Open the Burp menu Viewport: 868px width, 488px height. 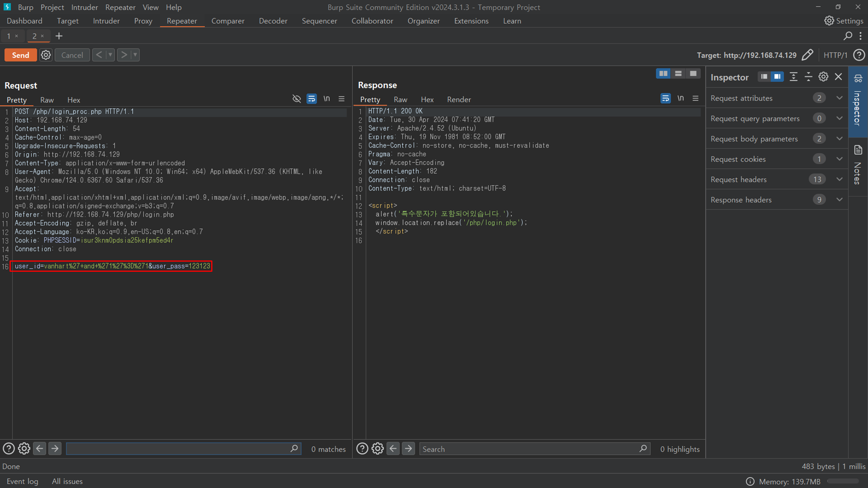(x=26, y=7)
